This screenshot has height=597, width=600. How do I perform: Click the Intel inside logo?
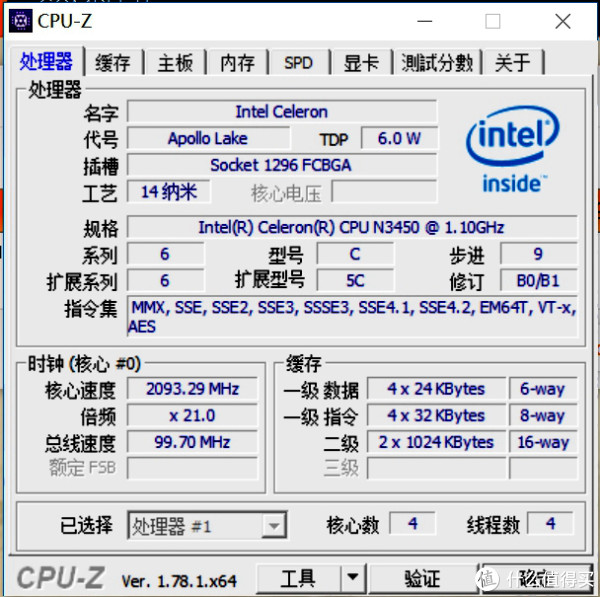click(x=512, y=149)
